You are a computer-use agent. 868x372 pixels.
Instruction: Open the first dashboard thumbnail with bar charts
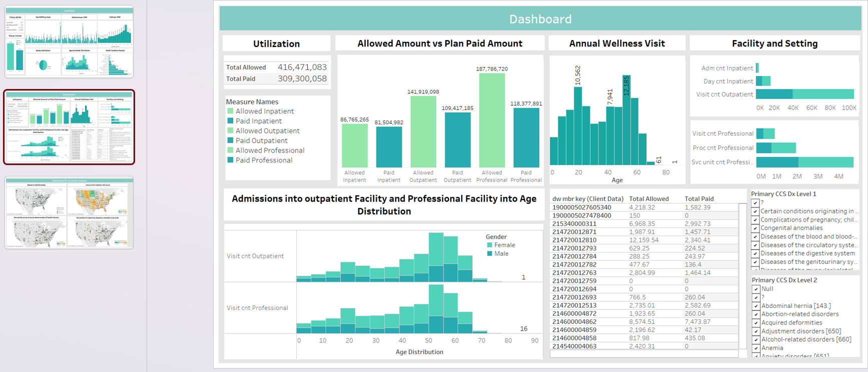tap(69, 42)
